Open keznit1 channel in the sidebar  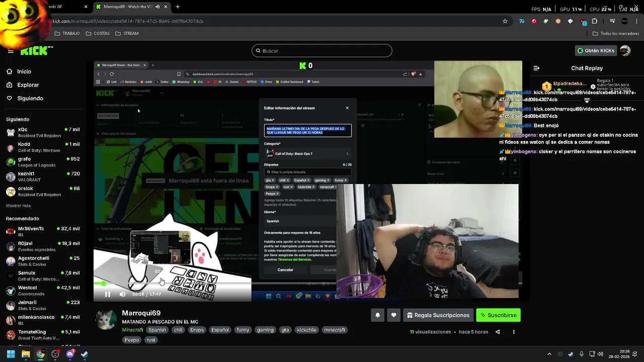(43, 176)
